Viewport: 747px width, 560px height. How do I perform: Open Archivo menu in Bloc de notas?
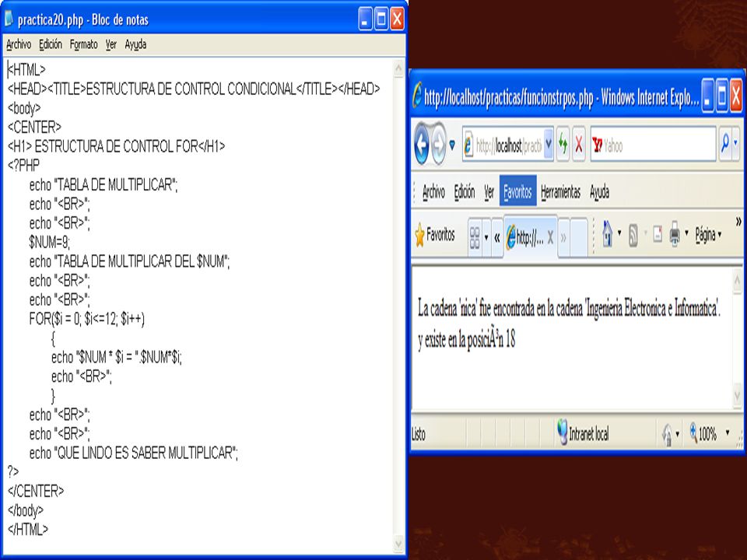coord(19,45)
